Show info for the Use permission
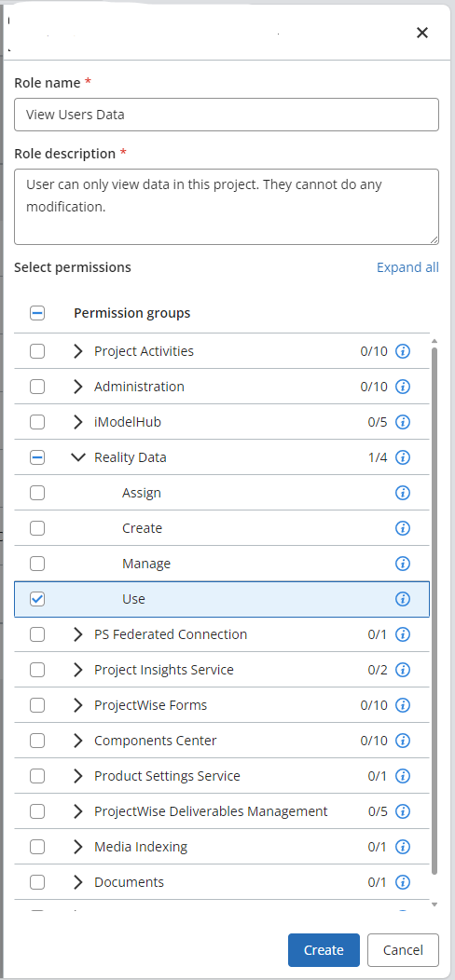This screenshot has height=980, width=455. 403,599
